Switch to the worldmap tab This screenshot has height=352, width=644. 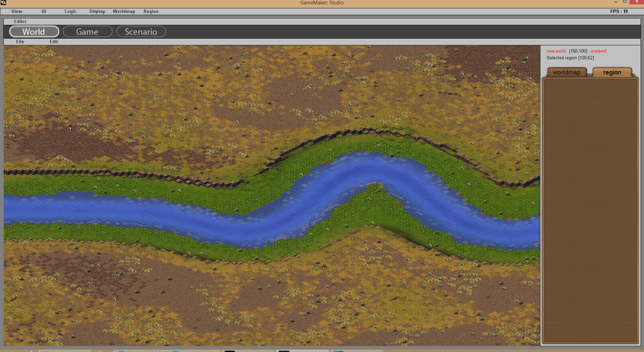[567, 72]
